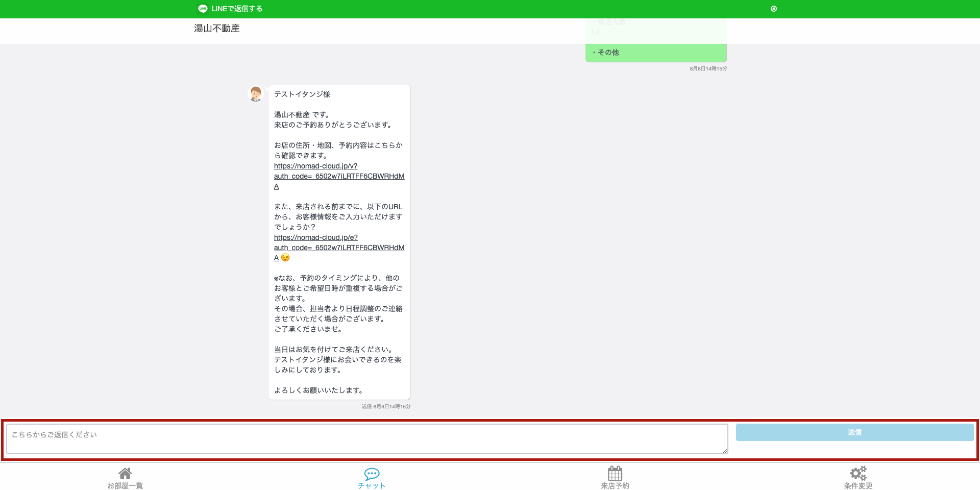Click the 送信 send button

854,432
